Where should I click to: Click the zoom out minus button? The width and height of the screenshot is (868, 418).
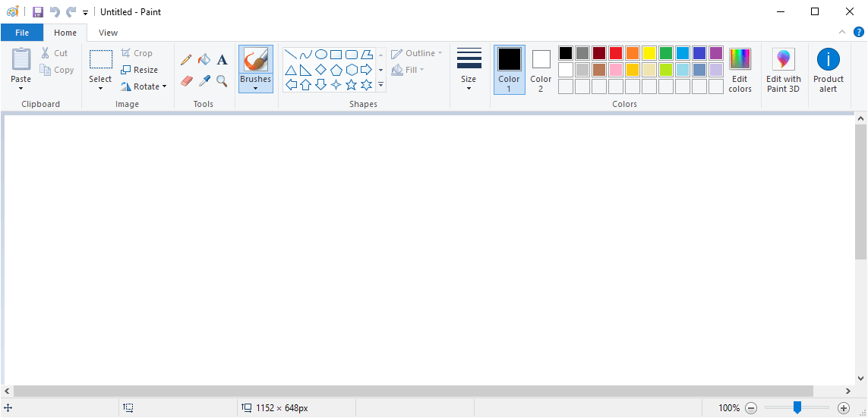(751, 408)
